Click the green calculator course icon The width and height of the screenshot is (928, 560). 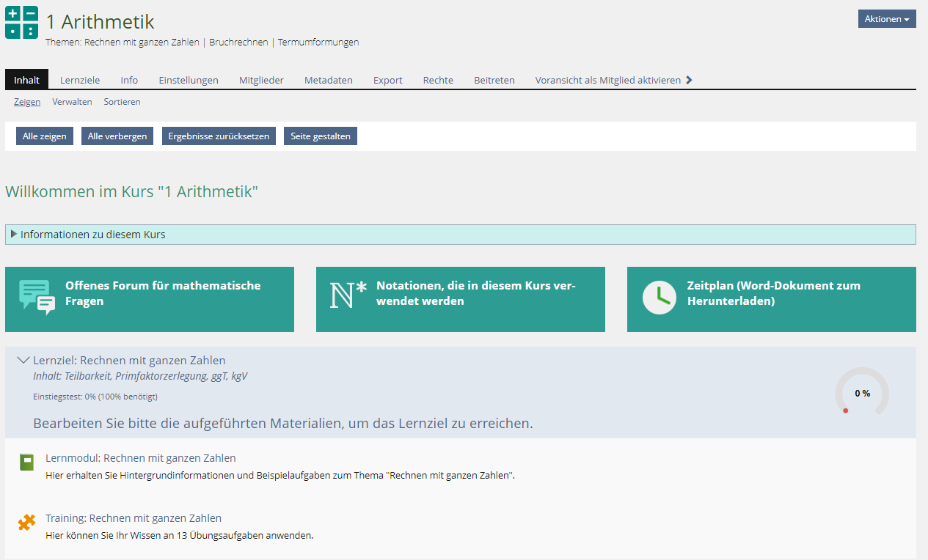[x=21, y=22]
